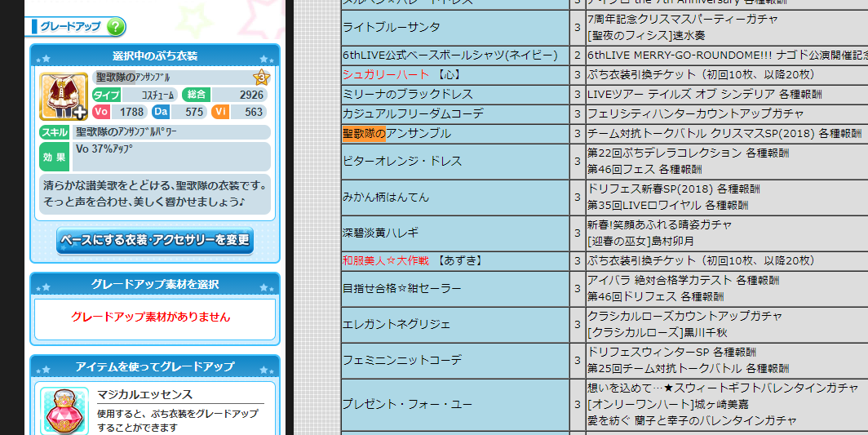Click the [迎春の巫女]島村卯月 text

point(640,241)
